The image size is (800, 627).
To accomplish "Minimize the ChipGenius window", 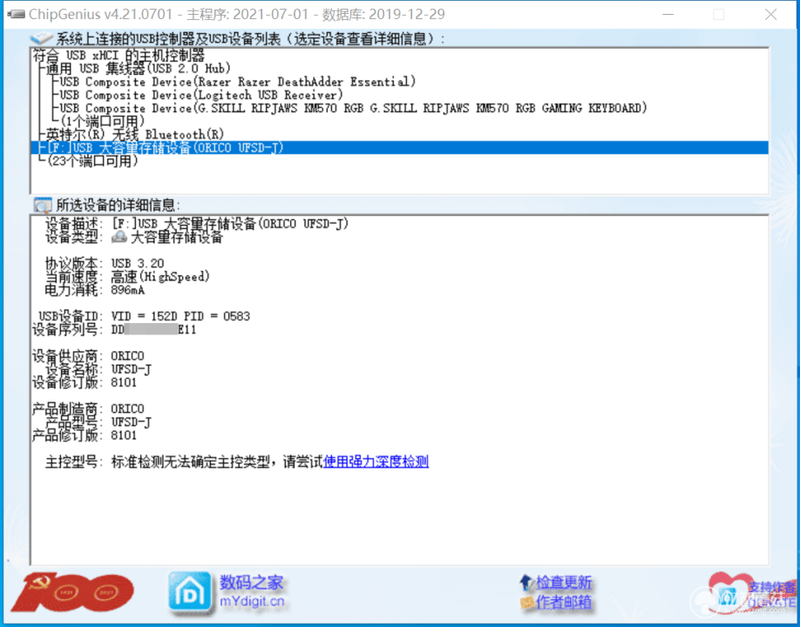I will click(667, 14).
